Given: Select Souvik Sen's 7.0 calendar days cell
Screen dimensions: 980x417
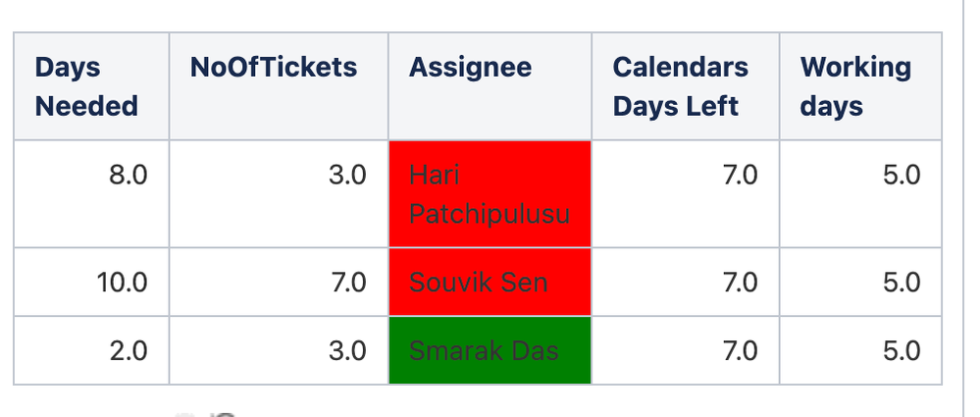Looking at the screenshot, I should 686,282.
